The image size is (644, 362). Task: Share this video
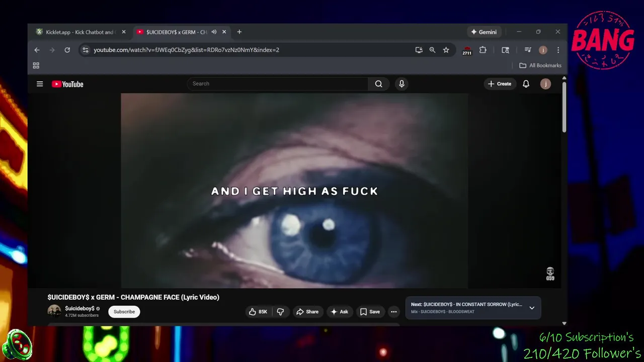[x=307, y=312]
